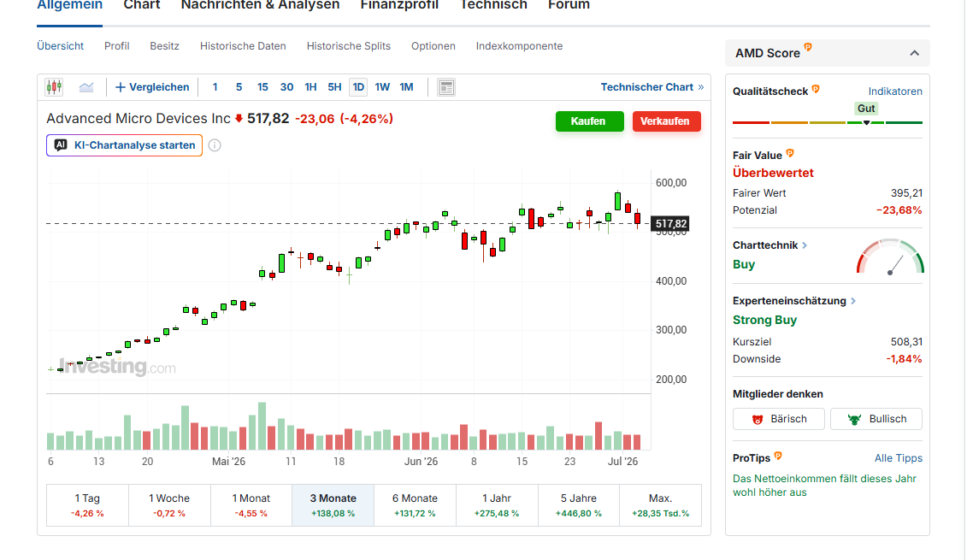Select the candlestick chart type icon

pos(54,87)
